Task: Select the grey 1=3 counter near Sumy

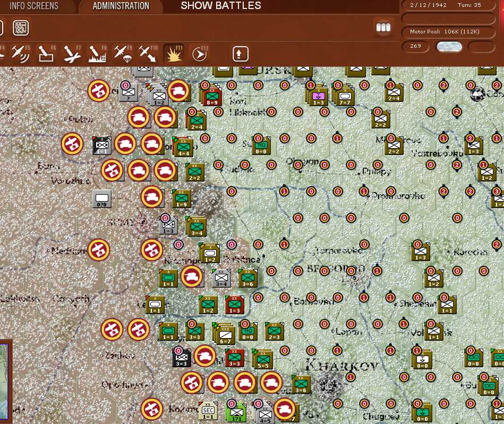Action: [168, 226]
